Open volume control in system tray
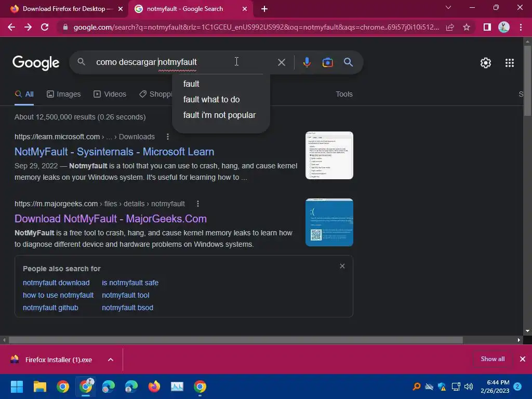Viewport: 532px width, 399px height. pyautogui.click(x=469, y=387)
